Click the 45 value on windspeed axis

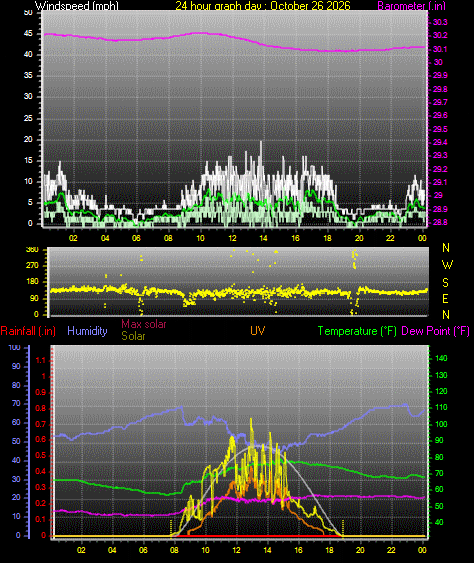[28, 34]
